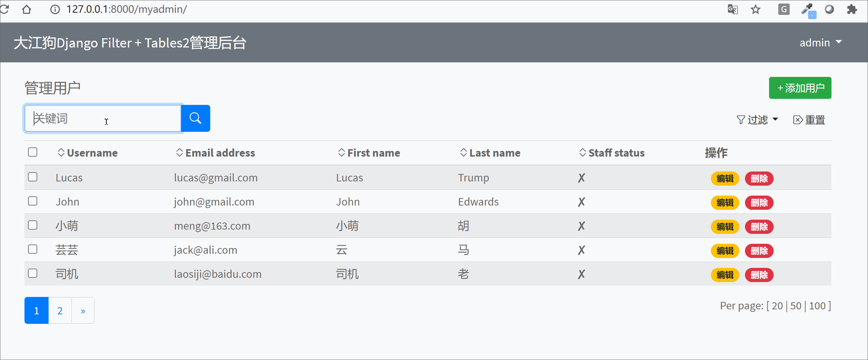Focus the 关键词 search input field
Screen dimensions: 868x360
pyautogui.click(x=103, y=118)
